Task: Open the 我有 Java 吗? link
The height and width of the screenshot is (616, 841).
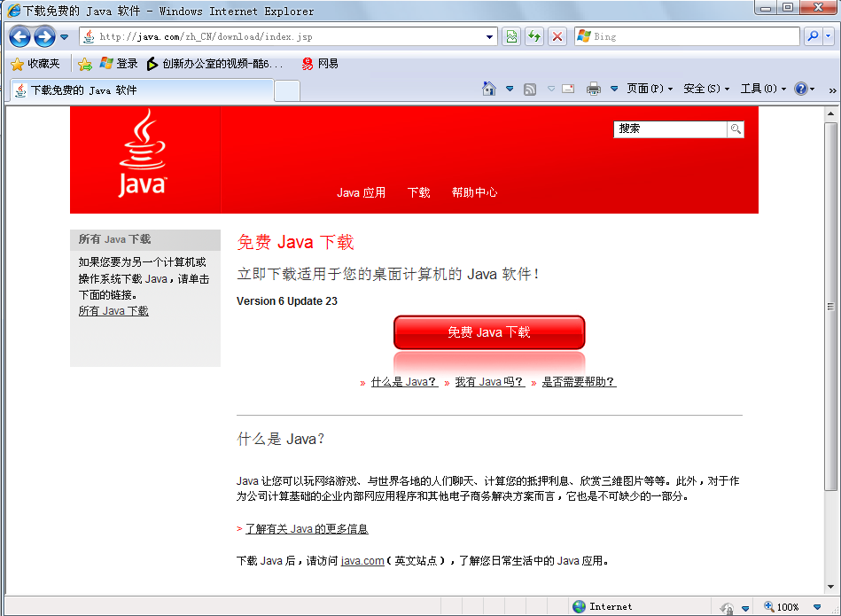Action: click(x=490, y=381)
